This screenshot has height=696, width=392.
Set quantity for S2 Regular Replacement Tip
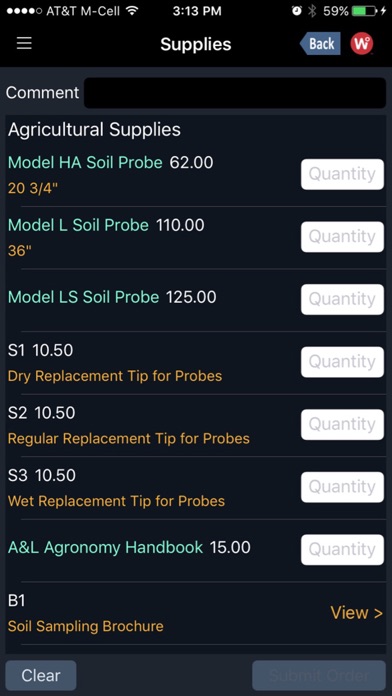[x=342, y=424]
